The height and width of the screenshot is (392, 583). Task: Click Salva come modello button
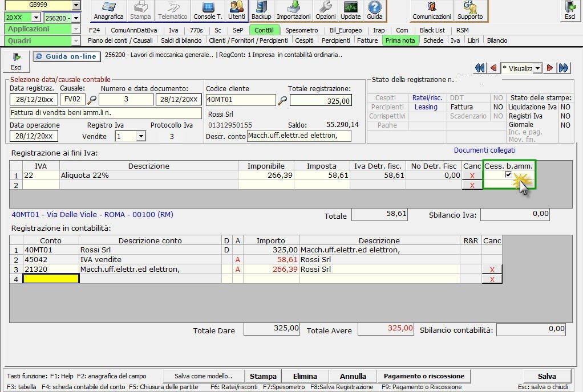click(x=203, y=376)
